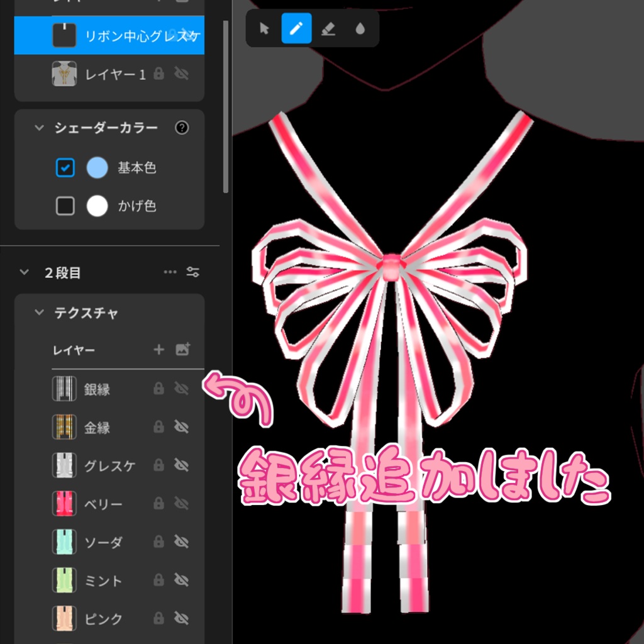Open the 2段目 overflow menu (...)
This screenshot has width=644, height=644.
pos(169,271)
